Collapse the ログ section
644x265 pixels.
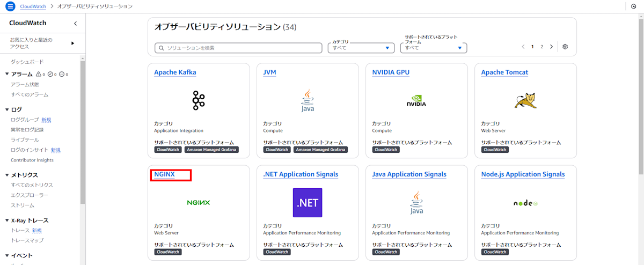point(7,109)
